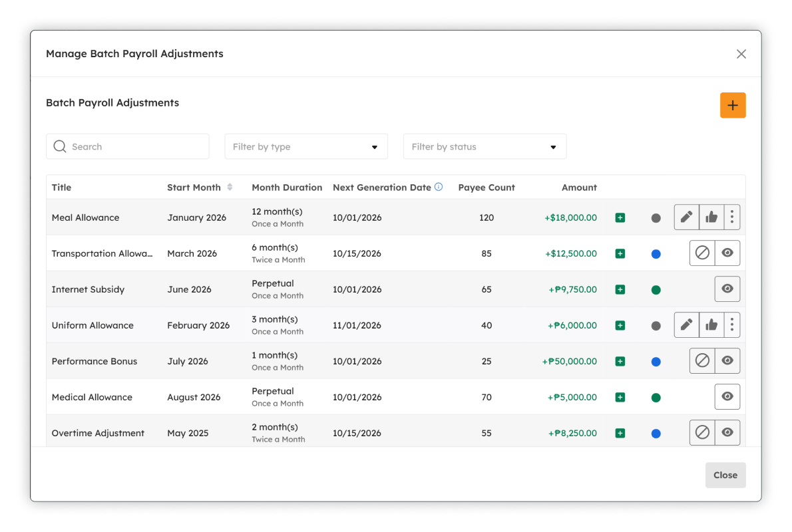Select the Uniform Allowance title cell
The width and height of the screenshot is (792, 532).
tap(93, 326)
